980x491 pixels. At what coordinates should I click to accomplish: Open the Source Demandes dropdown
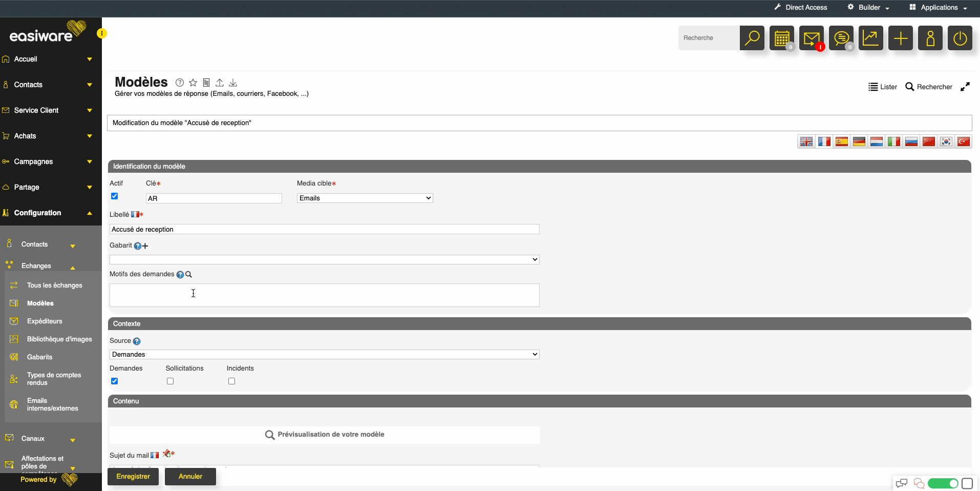pyautogui.click(x=324, y=355)
